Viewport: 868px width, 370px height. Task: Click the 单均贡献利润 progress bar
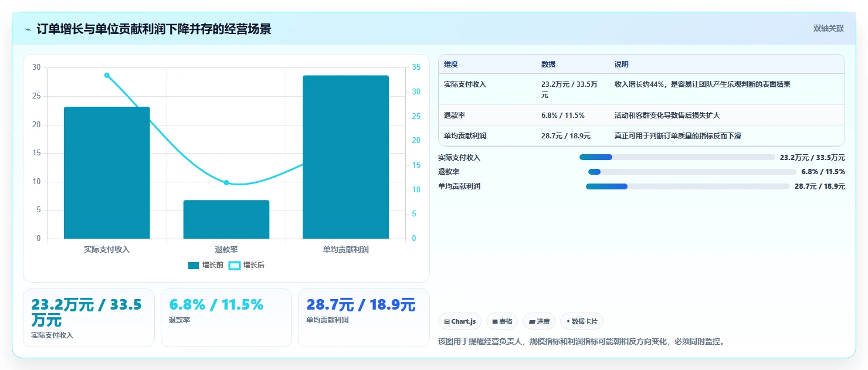pyautogui.click(x=688, y=186)
